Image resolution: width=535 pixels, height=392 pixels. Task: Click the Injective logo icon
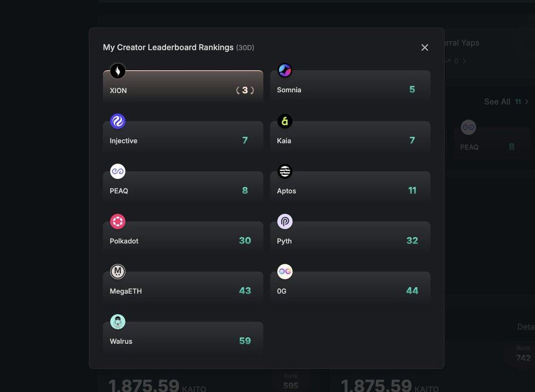pos(118,121)
